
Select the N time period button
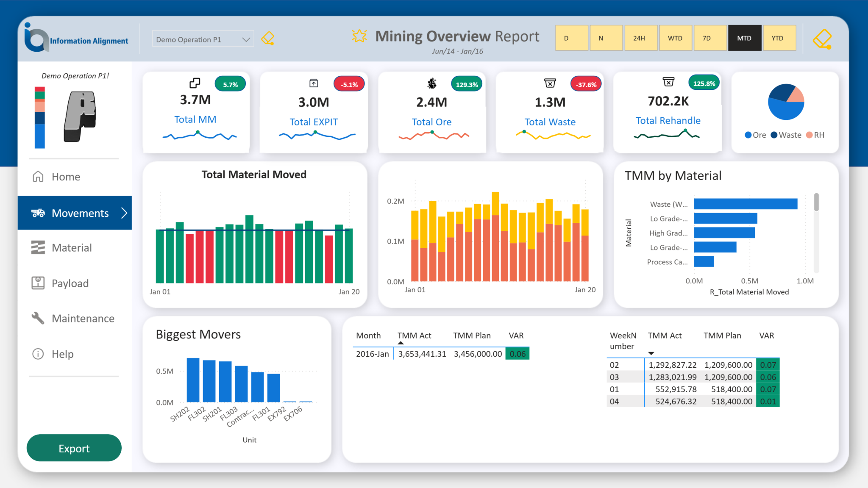[606, 38]
